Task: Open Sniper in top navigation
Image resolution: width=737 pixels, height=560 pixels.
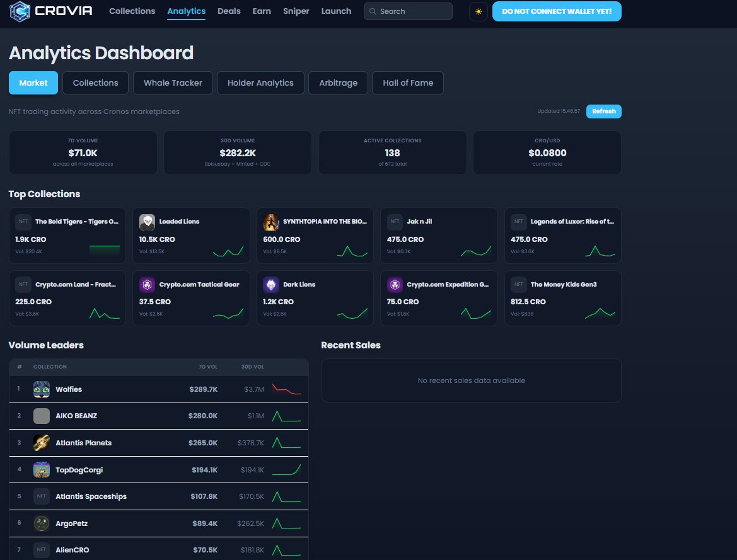Action: point(296,11)
